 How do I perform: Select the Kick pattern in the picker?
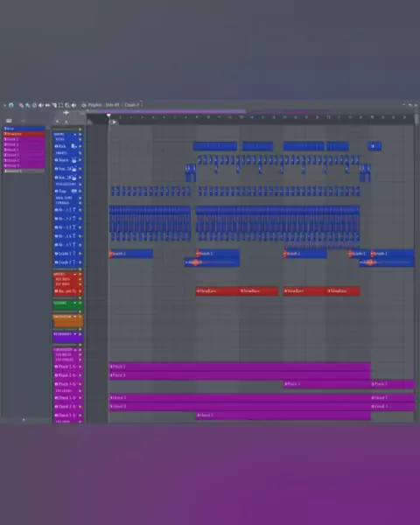(x=24, y=129)
